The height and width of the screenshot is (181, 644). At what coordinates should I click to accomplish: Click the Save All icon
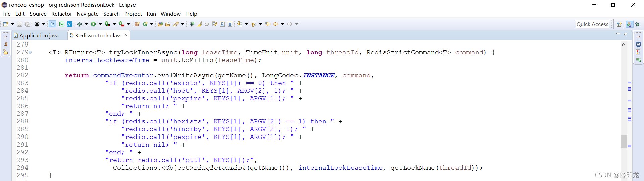coord(27,24)
